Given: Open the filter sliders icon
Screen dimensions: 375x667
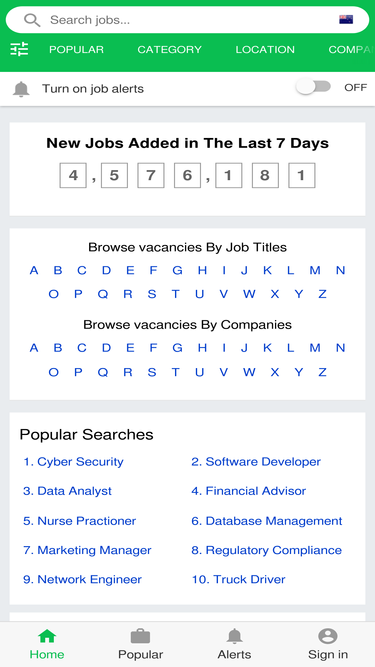Looking at the screenshot, I should point(19,50).
